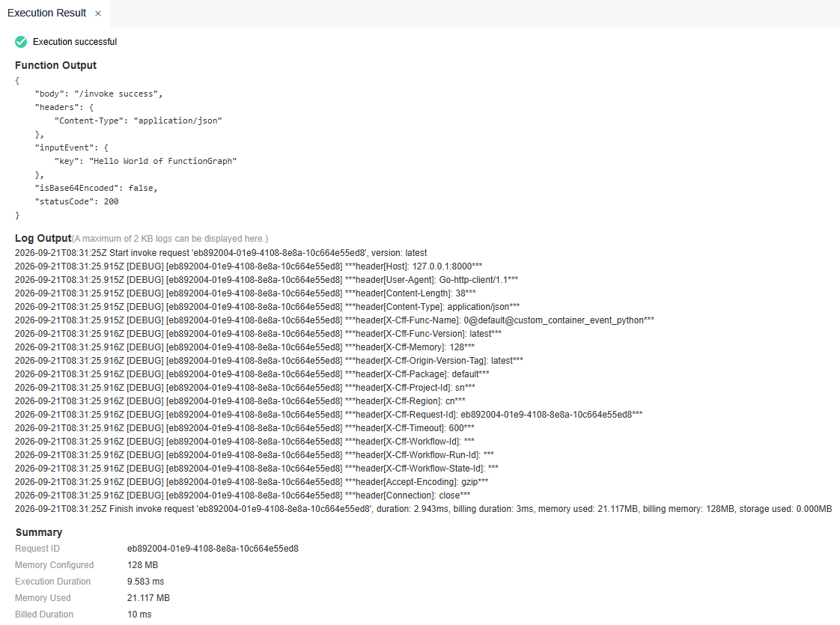Viewport: 840px width, 625px height.
Task: Click the header[X-Cff-Region] cn log line
Action: 240,400
